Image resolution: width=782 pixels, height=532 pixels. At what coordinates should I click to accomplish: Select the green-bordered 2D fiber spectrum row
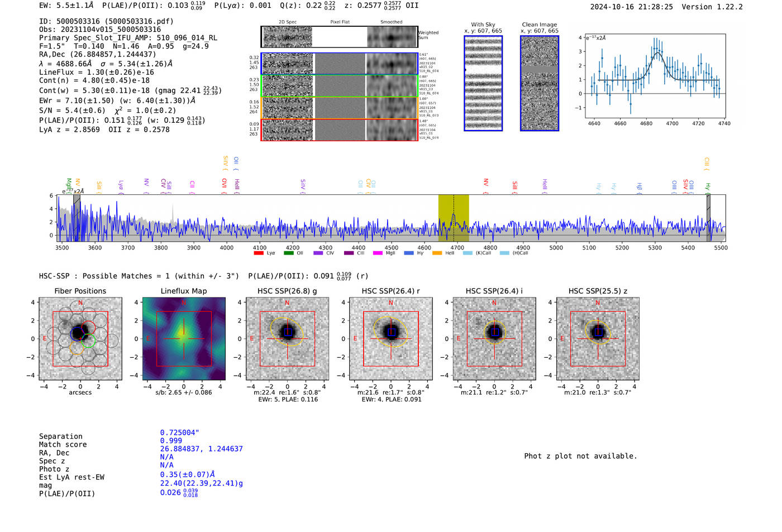pyautogui.click(x=339, y=86)
